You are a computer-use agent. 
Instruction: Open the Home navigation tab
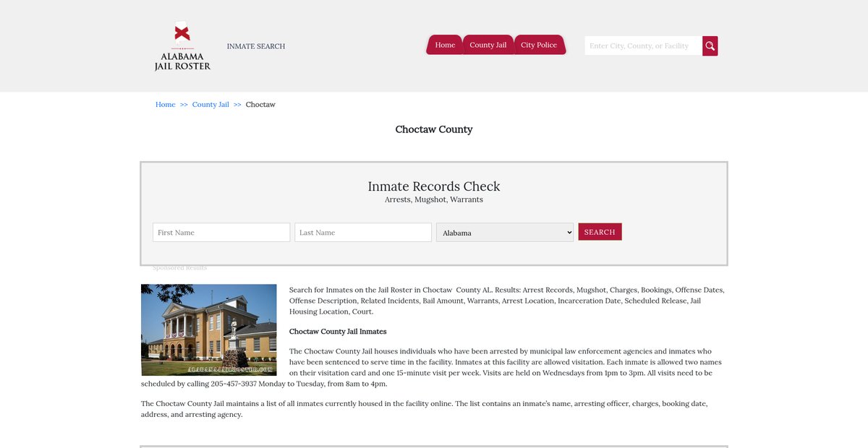click(445, 45)
